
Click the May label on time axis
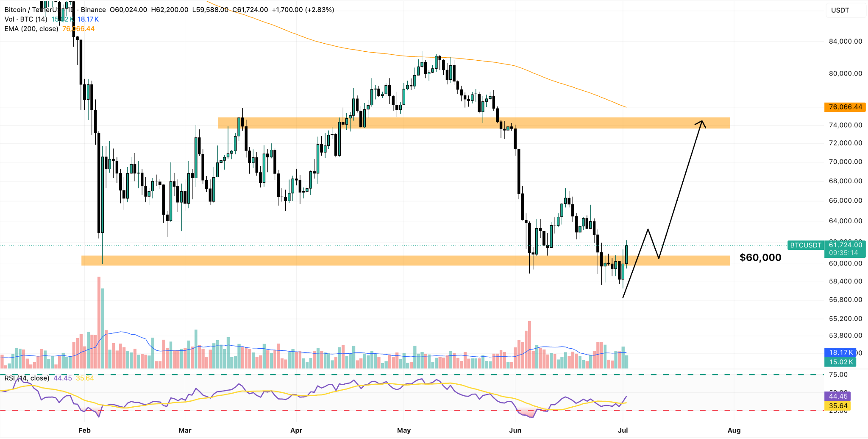pos(404,430)
